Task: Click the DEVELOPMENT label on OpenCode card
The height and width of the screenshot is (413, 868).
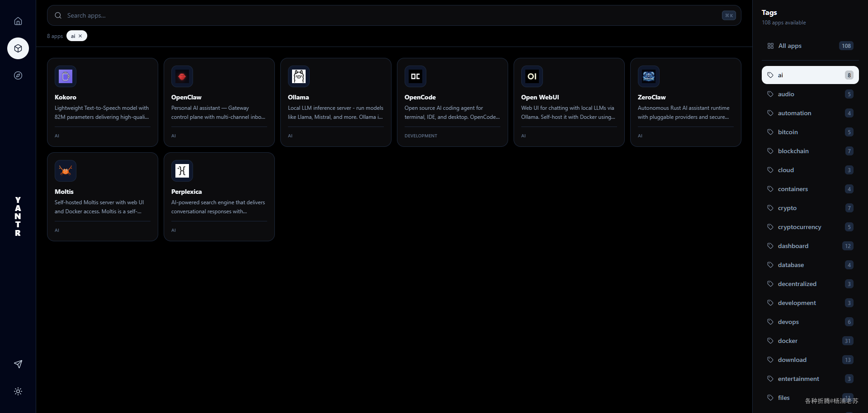Action: tap(421, 136)
